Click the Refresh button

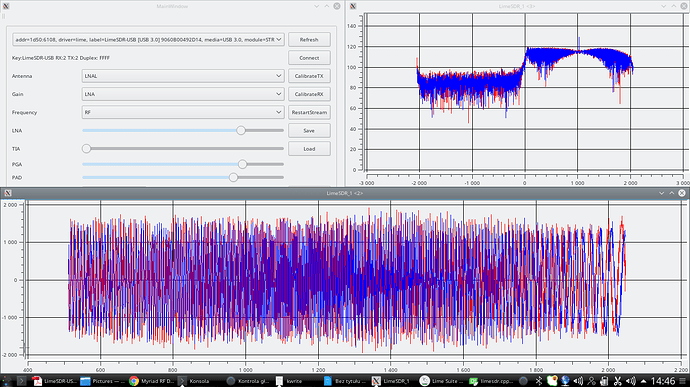309,40
